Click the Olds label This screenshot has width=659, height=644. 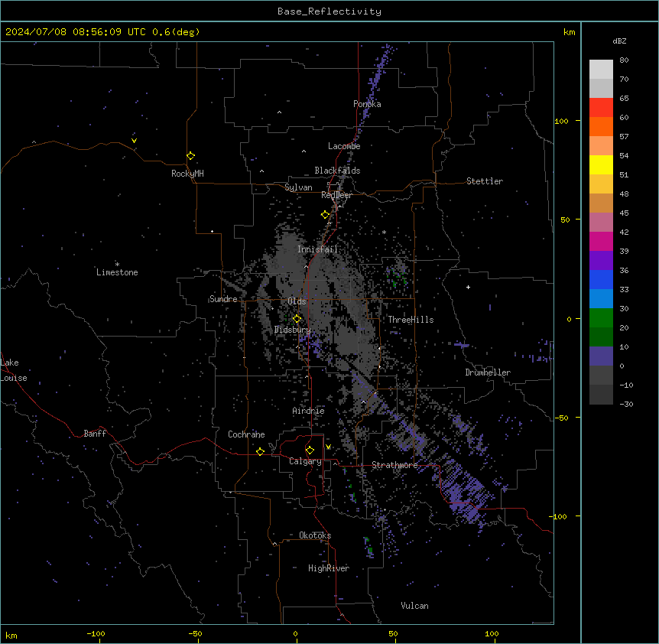click(297, 301)
